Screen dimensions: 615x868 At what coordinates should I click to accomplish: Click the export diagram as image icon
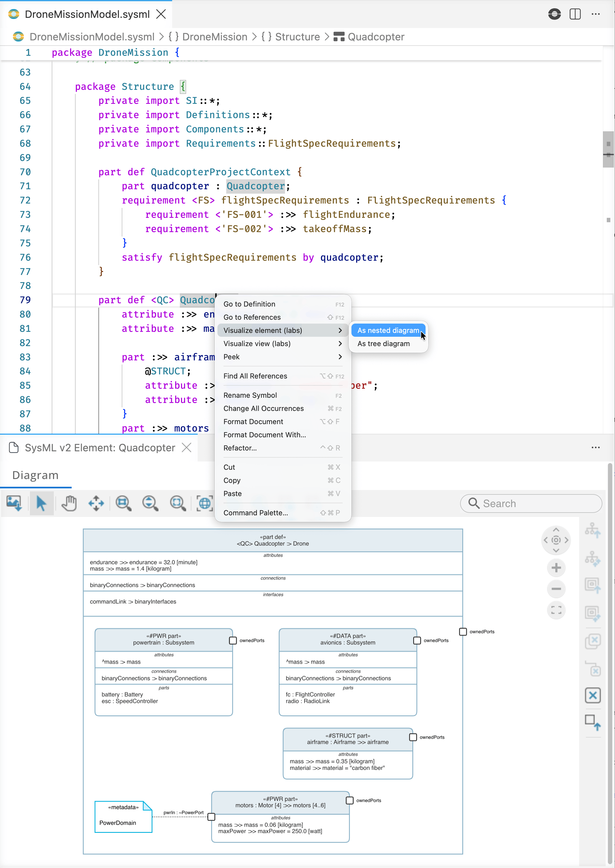(14, 503)
